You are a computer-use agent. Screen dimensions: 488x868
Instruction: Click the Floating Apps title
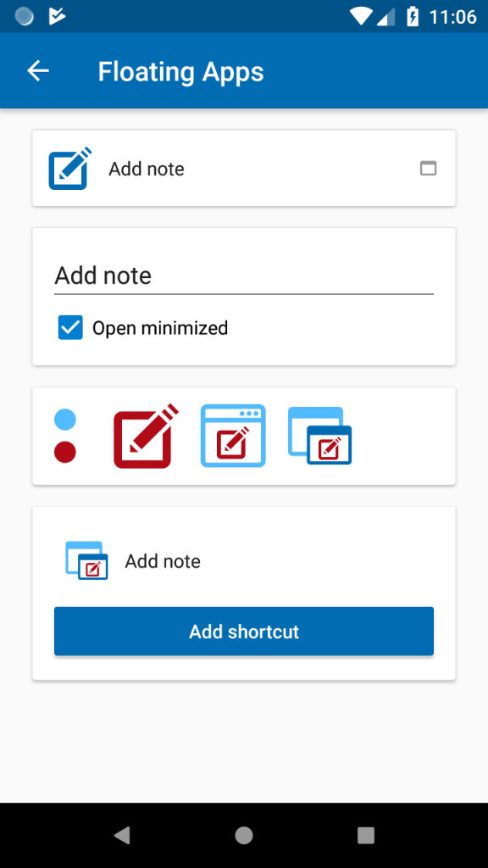[180, 71]
